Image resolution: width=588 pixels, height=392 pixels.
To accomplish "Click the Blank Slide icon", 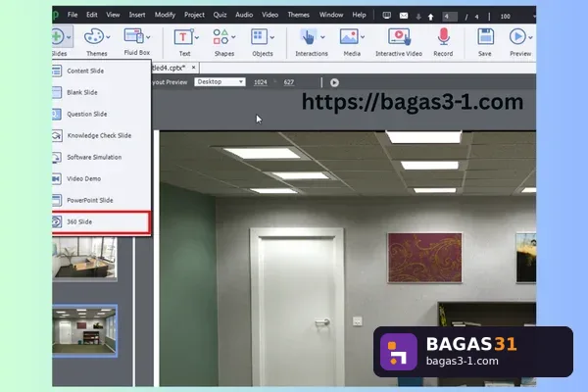I will (57, 92).
